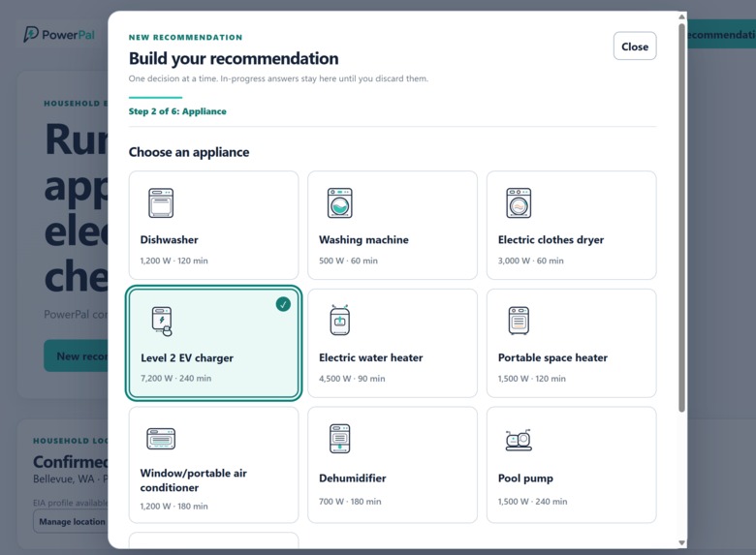756x555 pixels.
Task: Click Manage location button on background page
Action: click(x=71, y=522)
